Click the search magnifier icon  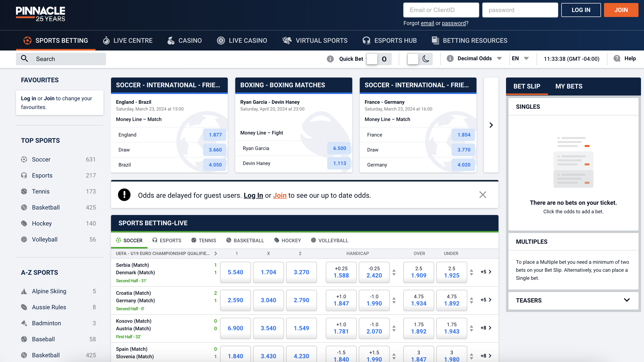(x=24, y=58)
